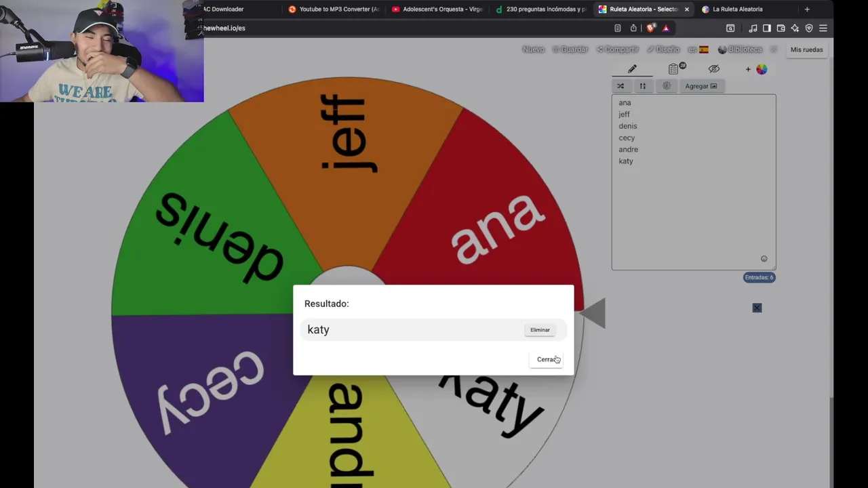Screen dimensions: 868x488
Task: Open reader mode icon in address bar
Action: pos(617,28)
